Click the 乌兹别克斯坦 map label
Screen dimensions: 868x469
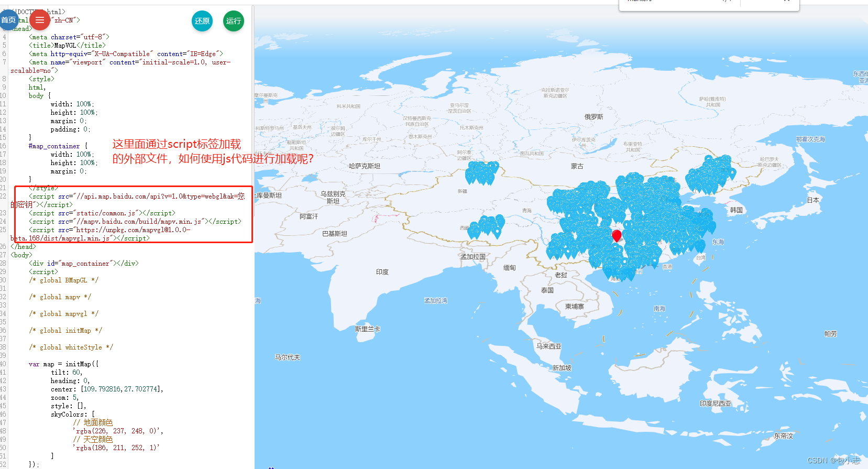pyautogui.click(x=333, y=198)
